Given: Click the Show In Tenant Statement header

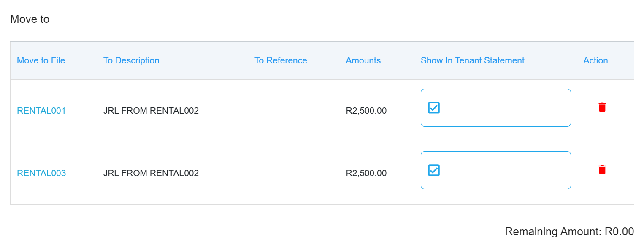Looking at the screenshot, I should pyautogui.click(x=472, y=60).
